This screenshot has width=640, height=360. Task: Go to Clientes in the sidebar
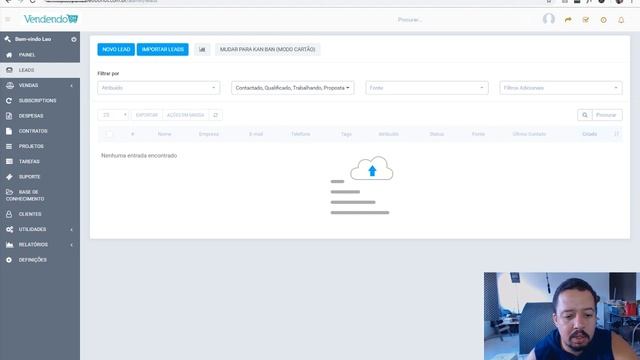(40, 214)
